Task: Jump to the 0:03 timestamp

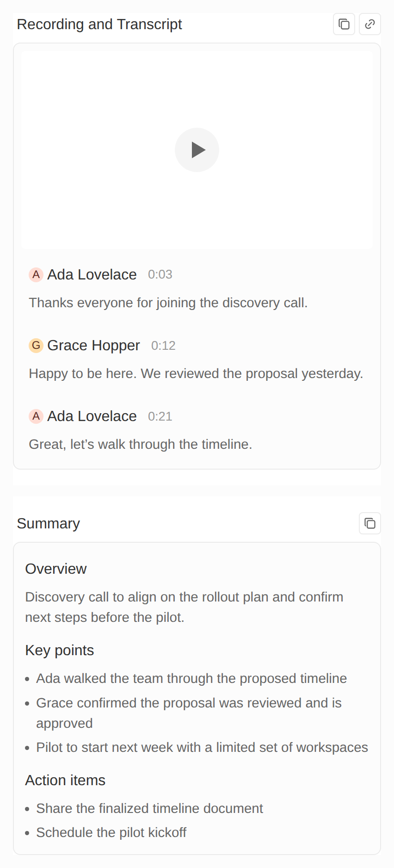Action: 160,274
